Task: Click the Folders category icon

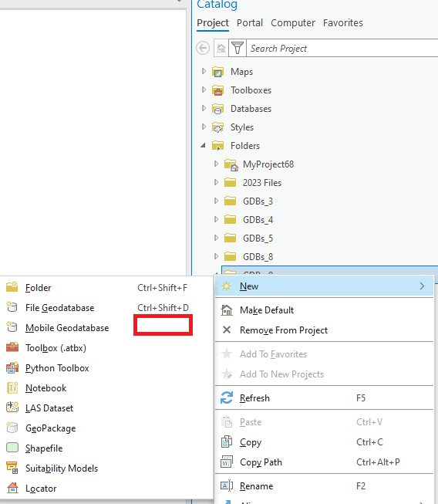Action: tap(217, 146)
